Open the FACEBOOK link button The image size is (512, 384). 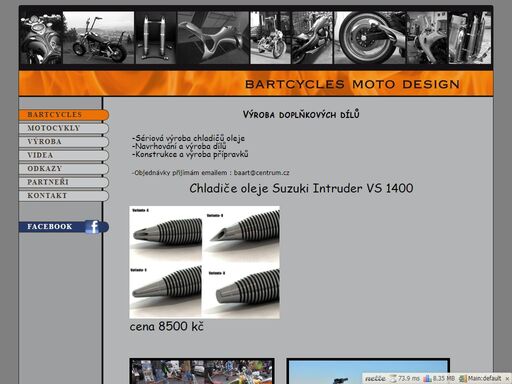(x=64, y=227)
